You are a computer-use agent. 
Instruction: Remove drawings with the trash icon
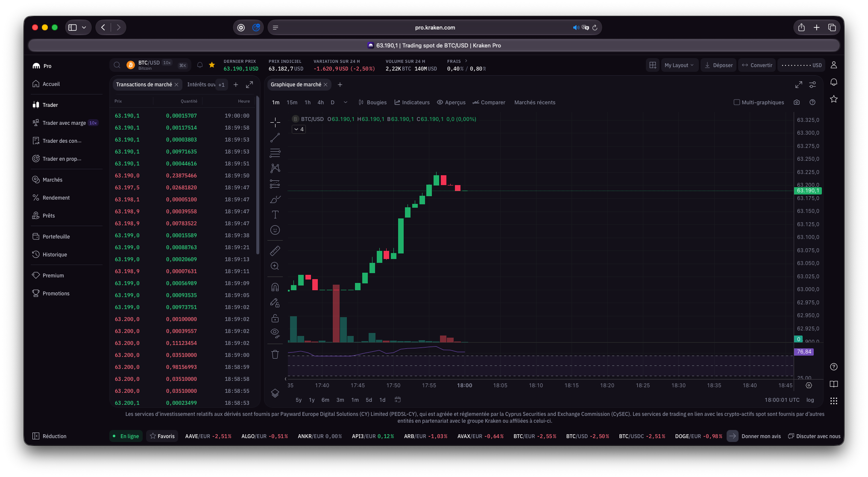coord(275,354)
